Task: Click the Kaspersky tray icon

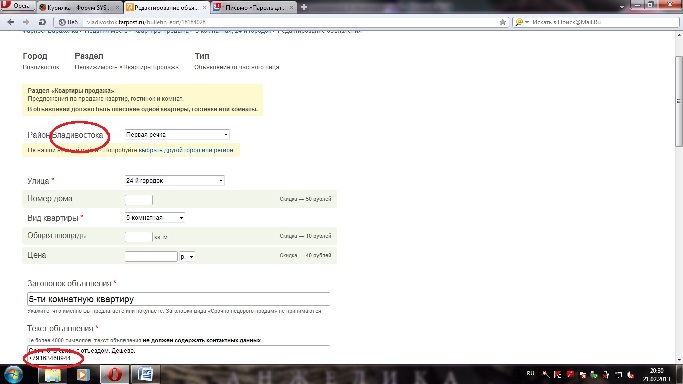Action: click(x=558, y=374)
